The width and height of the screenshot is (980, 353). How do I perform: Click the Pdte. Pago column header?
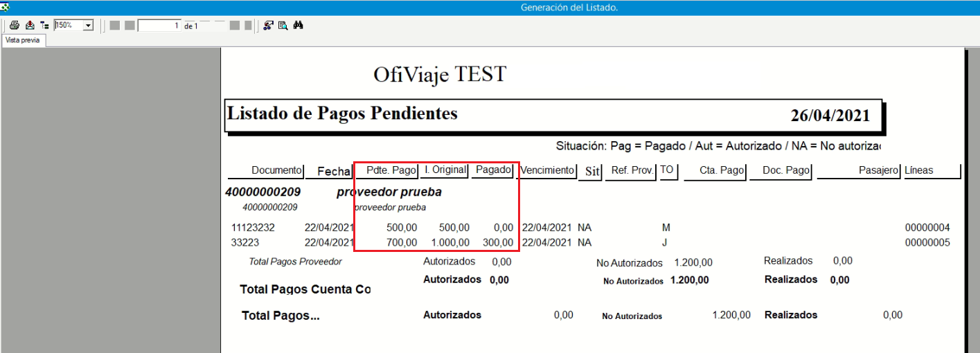(x=391, y=170)
